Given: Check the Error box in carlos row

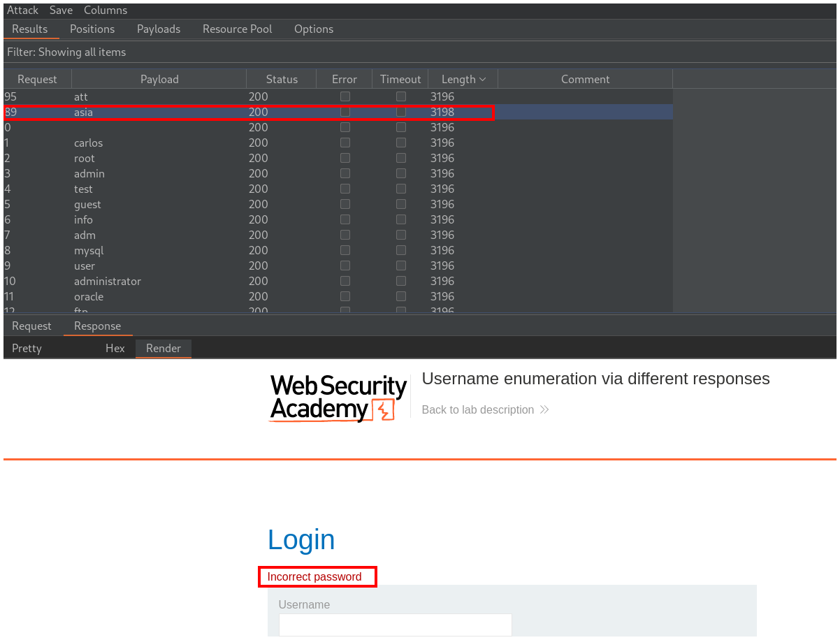Looking at the screenshot, I should tap(345, 143).
